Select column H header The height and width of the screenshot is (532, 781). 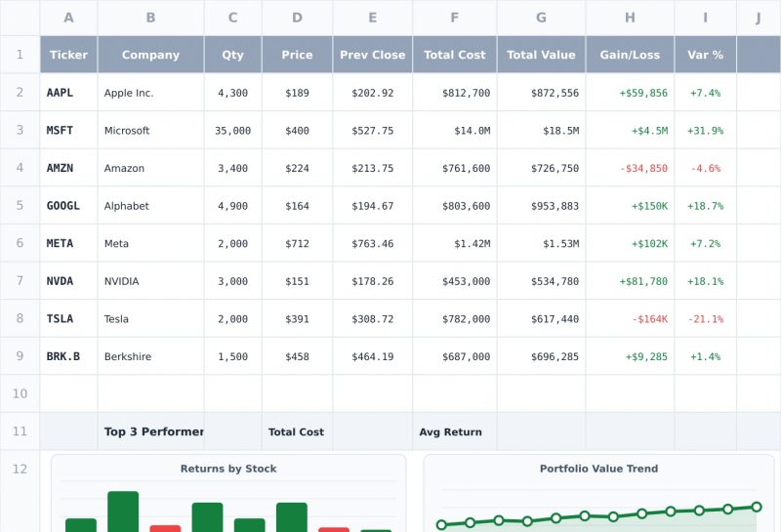click(x=630, y=18)
